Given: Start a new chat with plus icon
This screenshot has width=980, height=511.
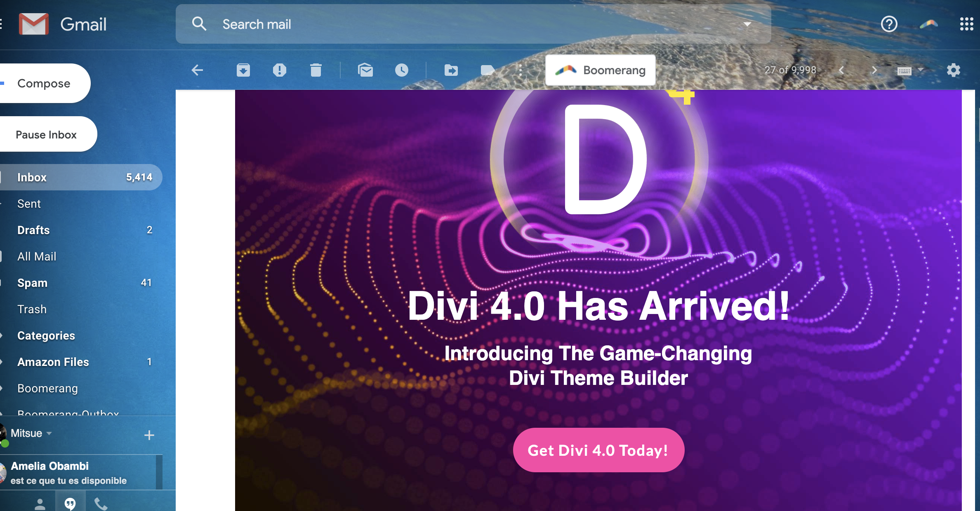Looking at the screenshot, I should click(x=149, y=435).
